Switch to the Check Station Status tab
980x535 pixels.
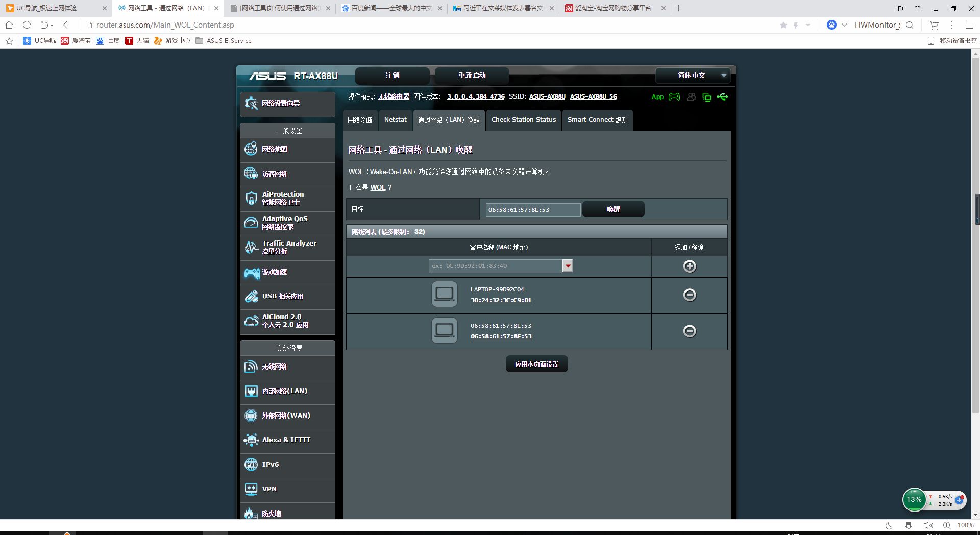coord(523,120)
